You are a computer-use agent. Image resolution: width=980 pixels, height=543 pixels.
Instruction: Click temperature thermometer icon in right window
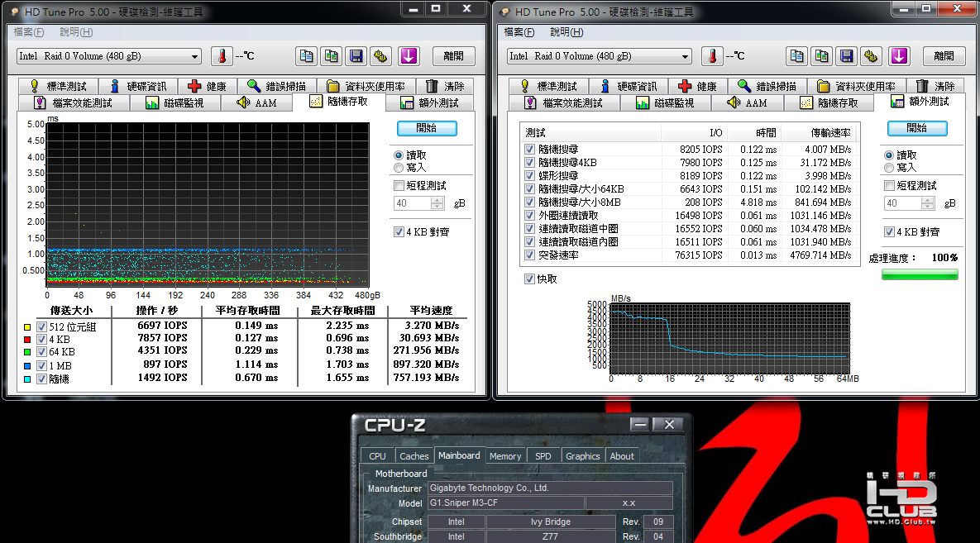[x=712, y=56]
